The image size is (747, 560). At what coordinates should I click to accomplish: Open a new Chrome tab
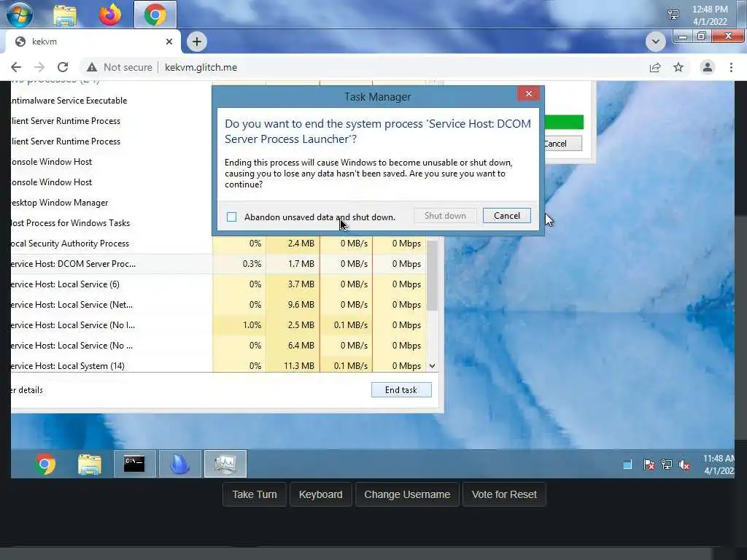click(197, 42)
